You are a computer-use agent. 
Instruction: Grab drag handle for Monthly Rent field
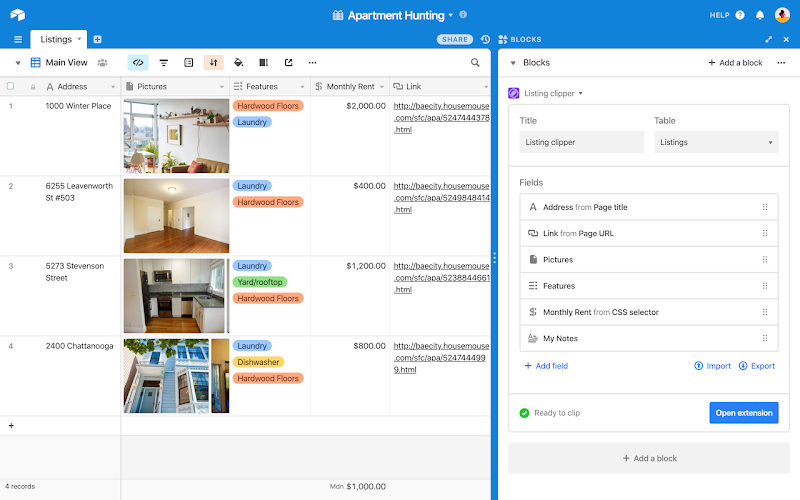(765, 312)
